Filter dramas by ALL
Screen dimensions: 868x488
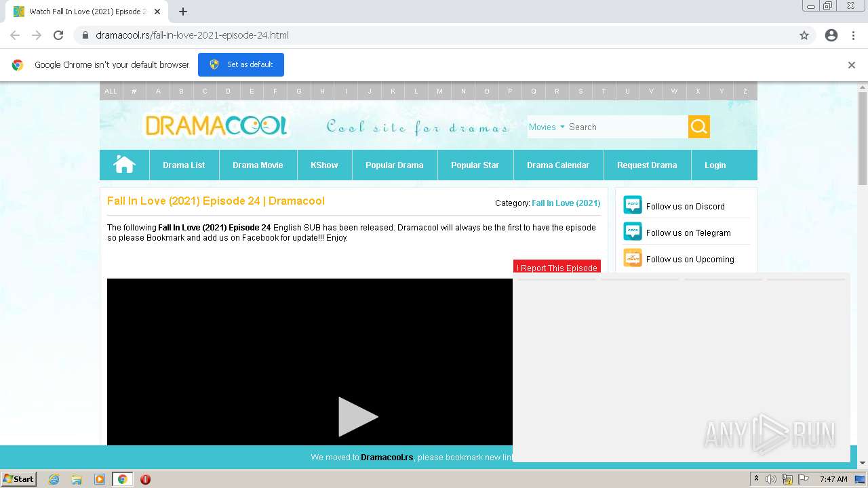tap(111, 91)
